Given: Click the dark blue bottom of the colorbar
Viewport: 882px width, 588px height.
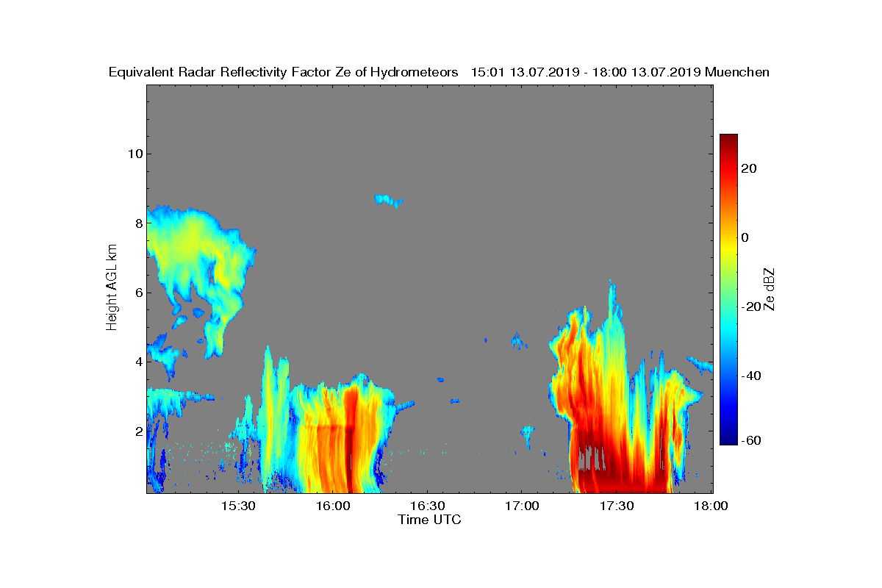Looking at the screenshot, I should (728, 439).
